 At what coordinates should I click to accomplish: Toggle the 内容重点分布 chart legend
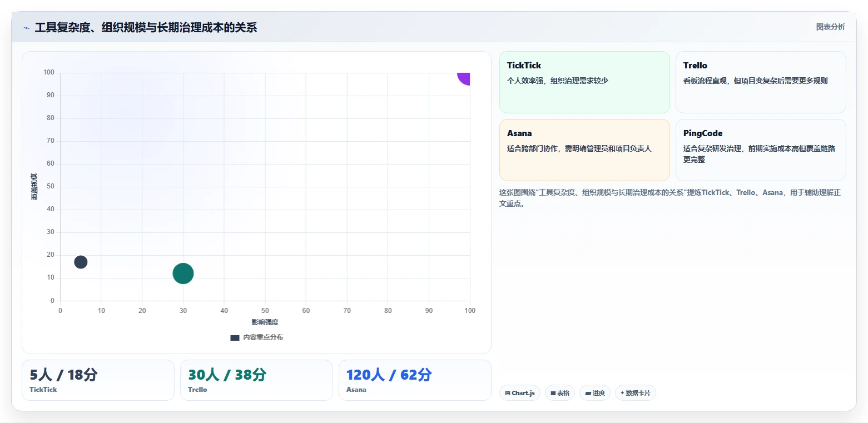(x=256, y=337)
